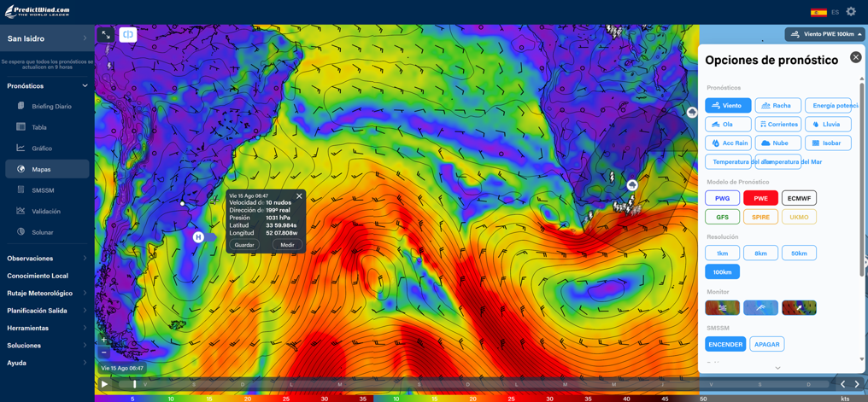Toggle split-screen map comparison
Screen dimensions: 868x402
click(128, 35)
